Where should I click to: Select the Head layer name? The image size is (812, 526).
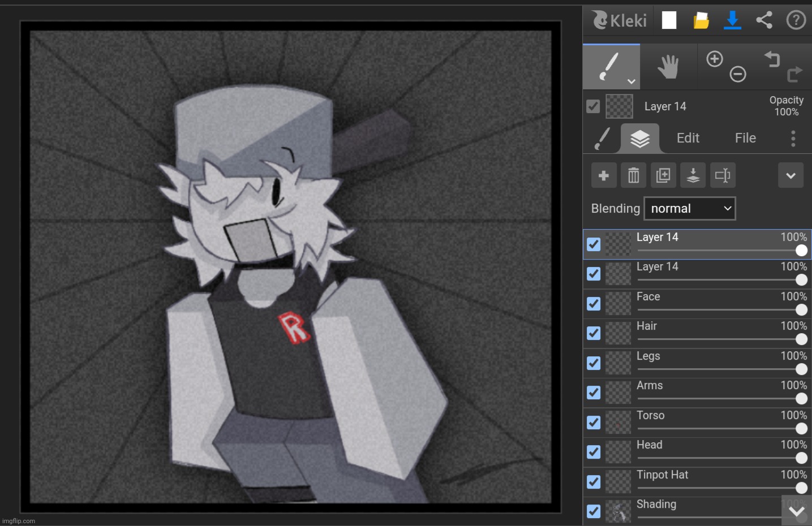pos(650,445)
